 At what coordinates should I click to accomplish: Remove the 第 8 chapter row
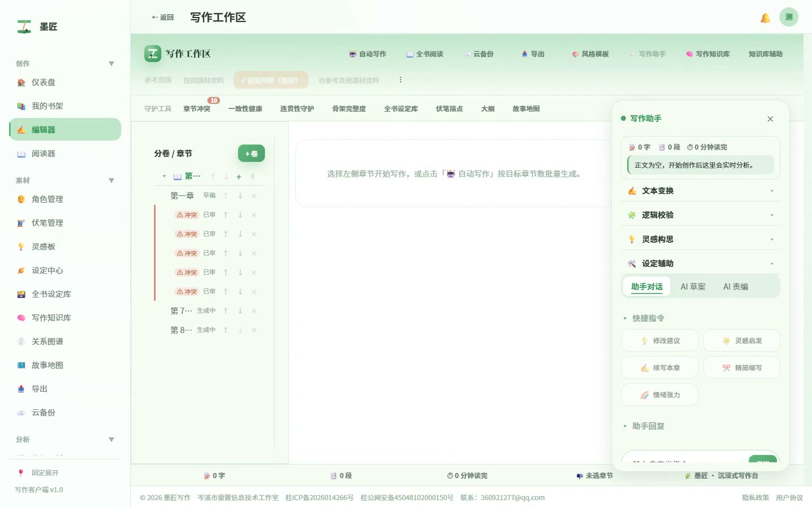click(254, 330)
